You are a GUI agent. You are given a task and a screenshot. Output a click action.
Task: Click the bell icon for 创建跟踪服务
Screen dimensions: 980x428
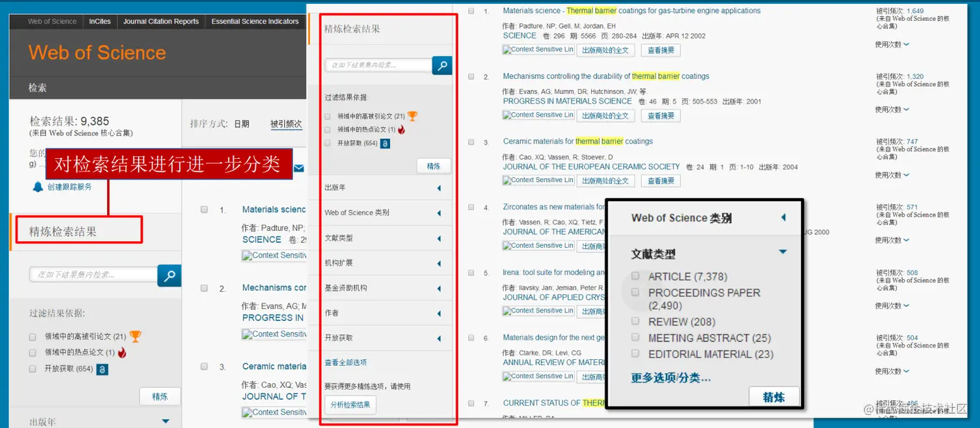coord(38,187)
